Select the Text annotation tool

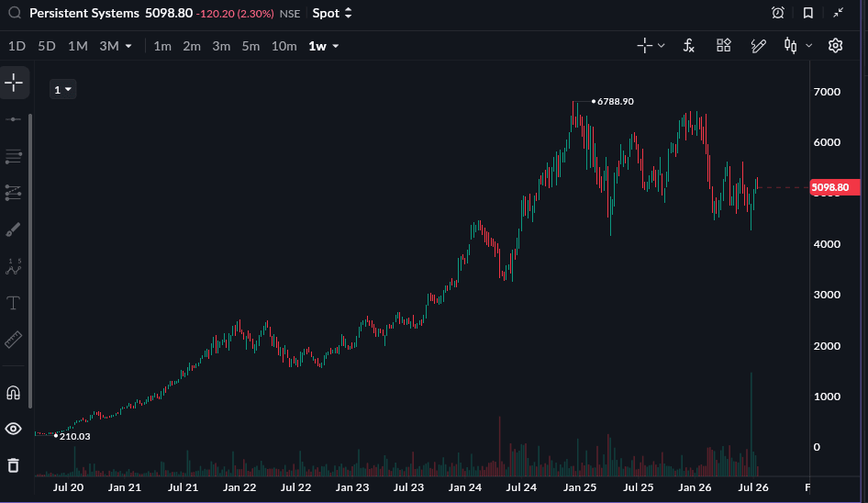point(13,303)
